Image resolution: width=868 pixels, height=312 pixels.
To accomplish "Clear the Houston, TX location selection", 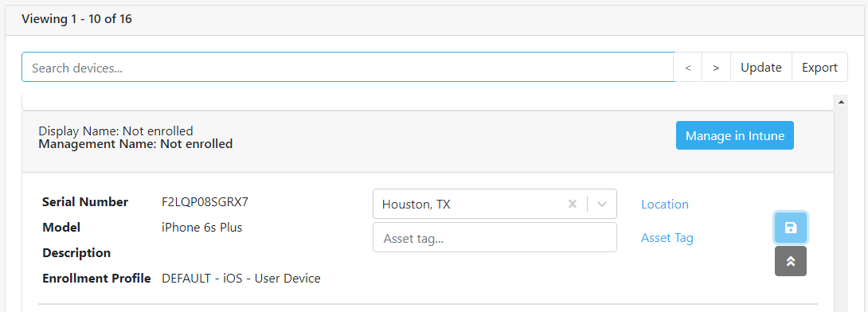I will 573,204.
